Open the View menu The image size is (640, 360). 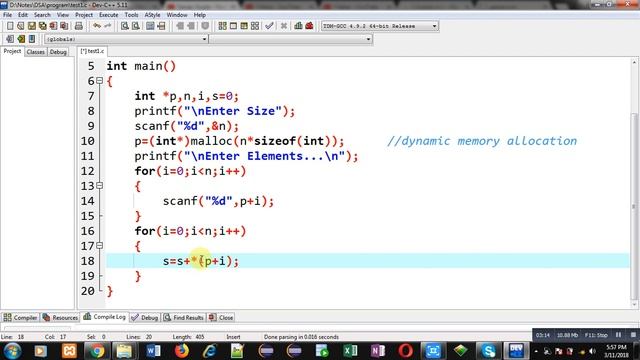tap(62, 15)
